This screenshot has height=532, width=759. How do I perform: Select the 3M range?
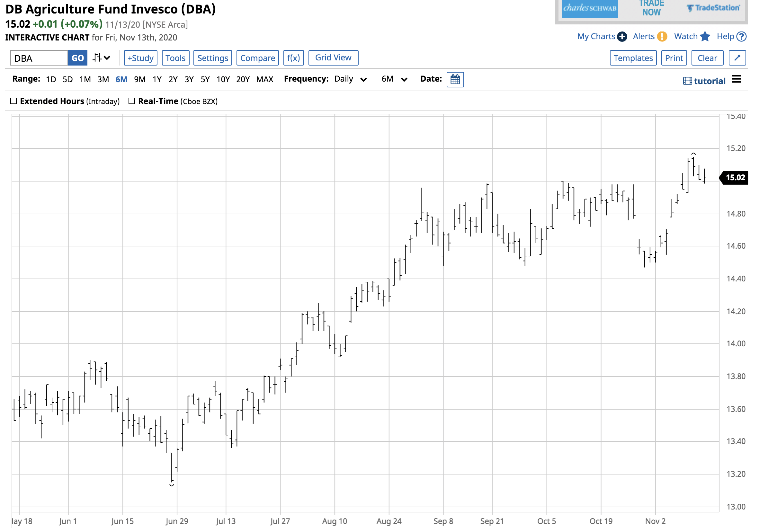click(103, 79)
